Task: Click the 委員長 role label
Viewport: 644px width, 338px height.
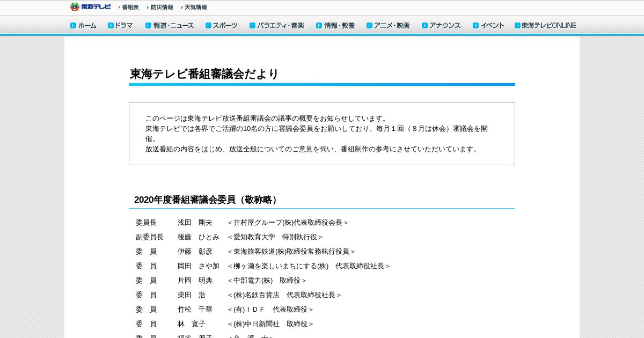Action: [146, 223]
